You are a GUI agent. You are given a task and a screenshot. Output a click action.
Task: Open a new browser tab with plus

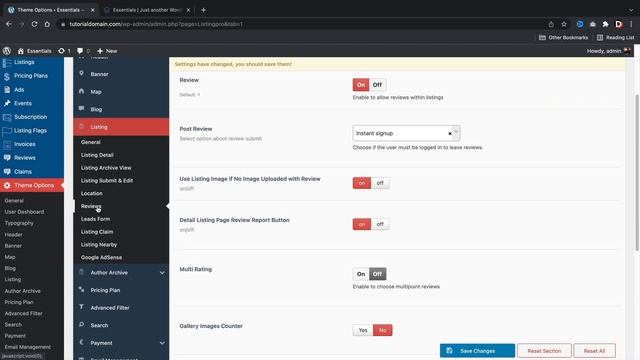(x=203, y=10)
